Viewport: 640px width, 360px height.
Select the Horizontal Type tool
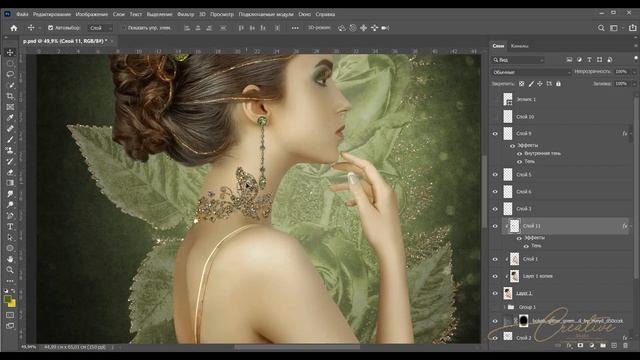tap(10, 227)
